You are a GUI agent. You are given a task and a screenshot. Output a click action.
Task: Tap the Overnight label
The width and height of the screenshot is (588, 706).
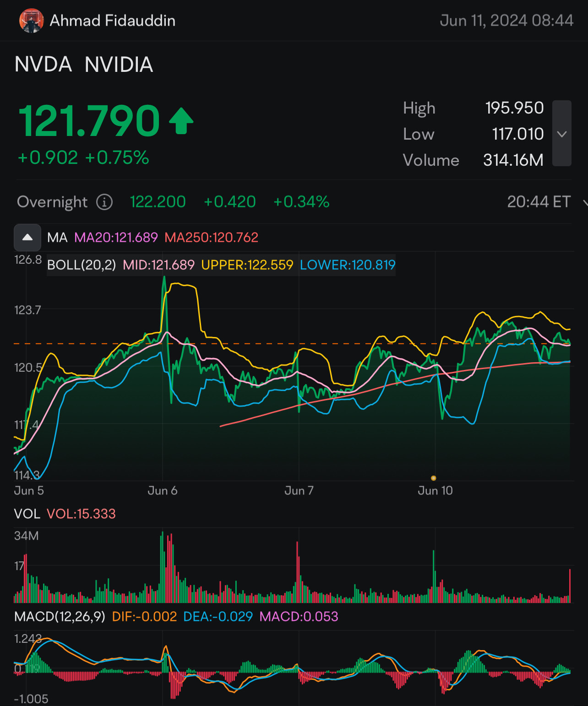pyautogui.click(x=52, y=202)
